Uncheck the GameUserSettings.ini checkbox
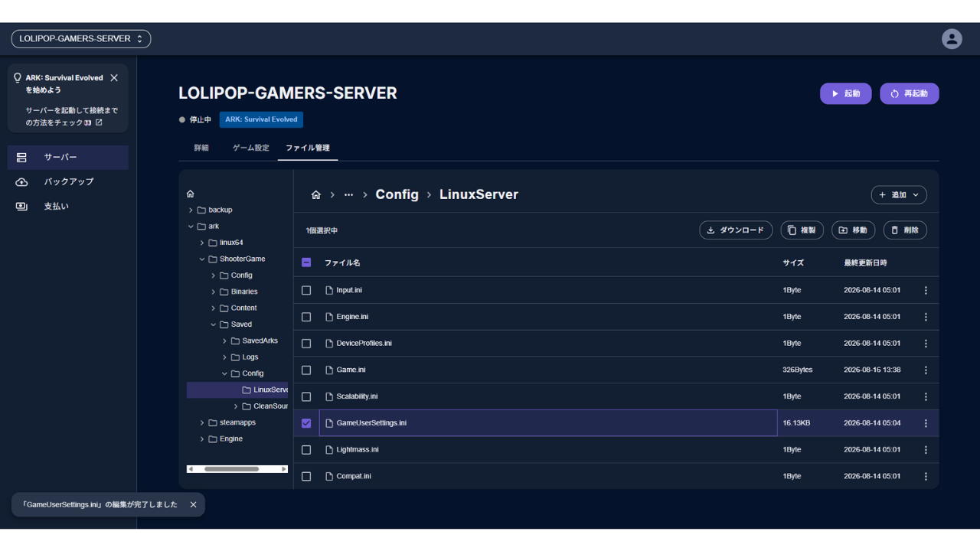Screen dimensions: 980x551 tap(306, 423)
